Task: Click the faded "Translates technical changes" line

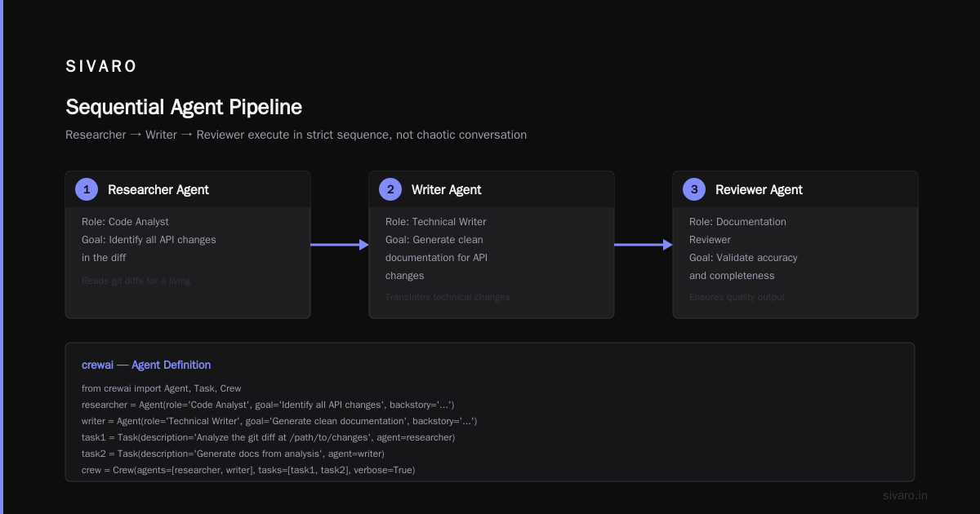Action: pyautogui.click(x=448, y=297)
